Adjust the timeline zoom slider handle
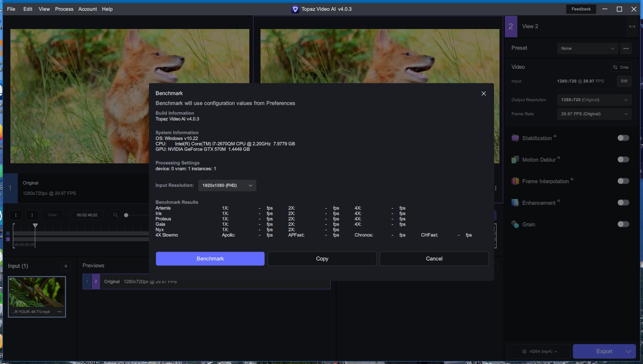 pos(126,215)
